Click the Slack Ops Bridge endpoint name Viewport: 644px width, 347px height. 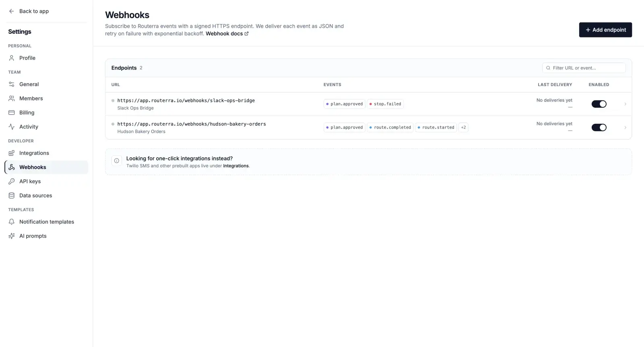click(136, 108)
